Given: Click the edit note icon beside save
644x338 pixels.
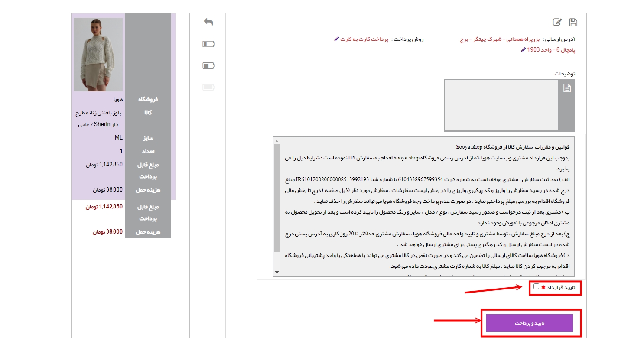Looking at the screenshot, I should (557, 23).
